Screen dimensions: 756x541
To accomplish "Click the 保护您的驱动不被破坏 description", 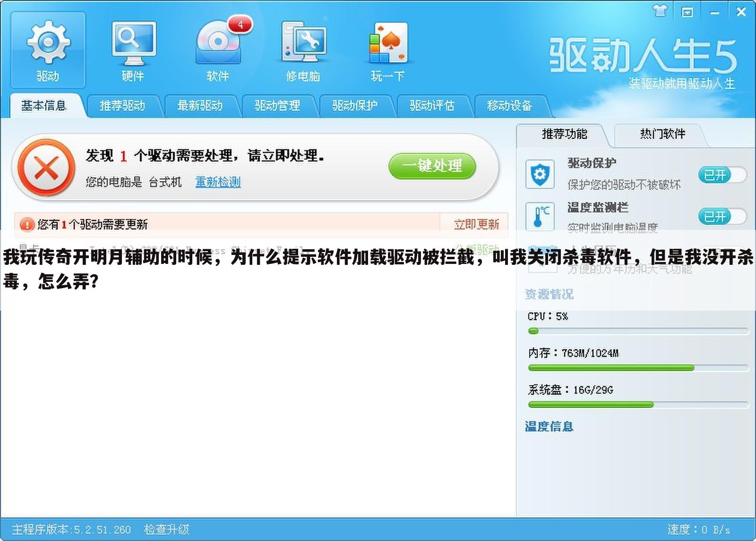I will [624, 185].
